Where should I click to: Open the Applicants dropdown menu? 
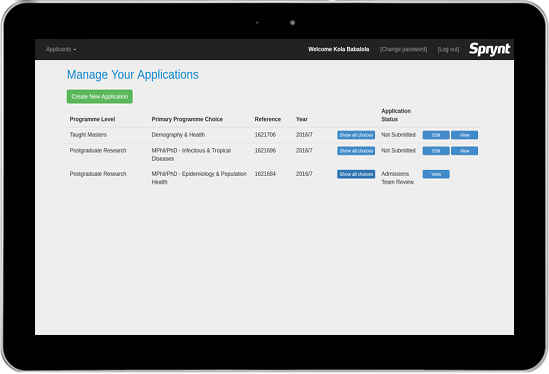61,49
